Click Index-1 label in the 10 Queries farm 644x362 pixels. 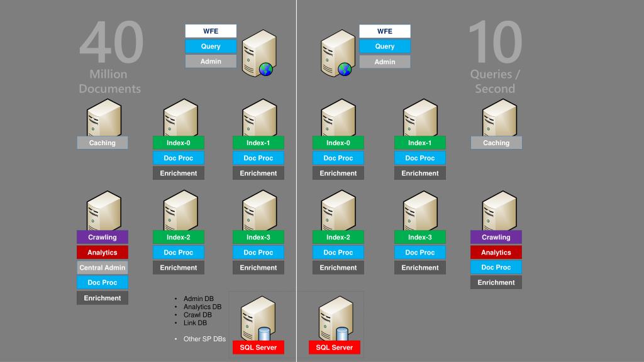(419, 143)
